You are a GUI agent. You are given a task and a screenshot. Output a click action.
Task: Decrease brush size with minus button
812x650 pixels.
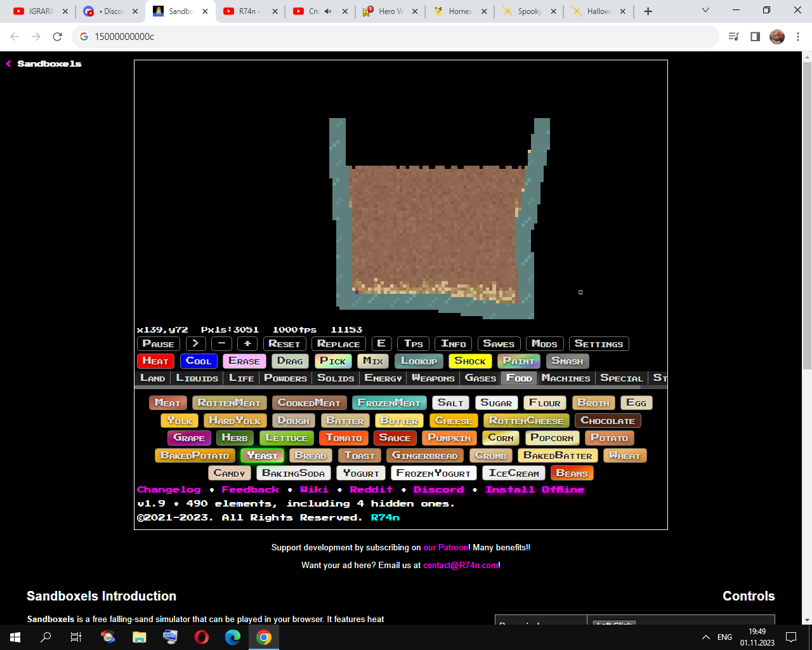point(221,343)
